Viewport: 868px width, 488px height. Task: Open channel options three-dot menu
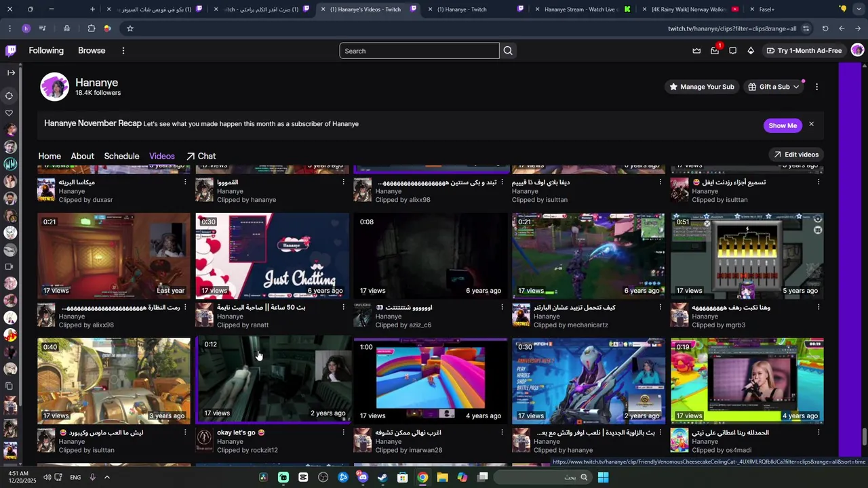(816, 87)
